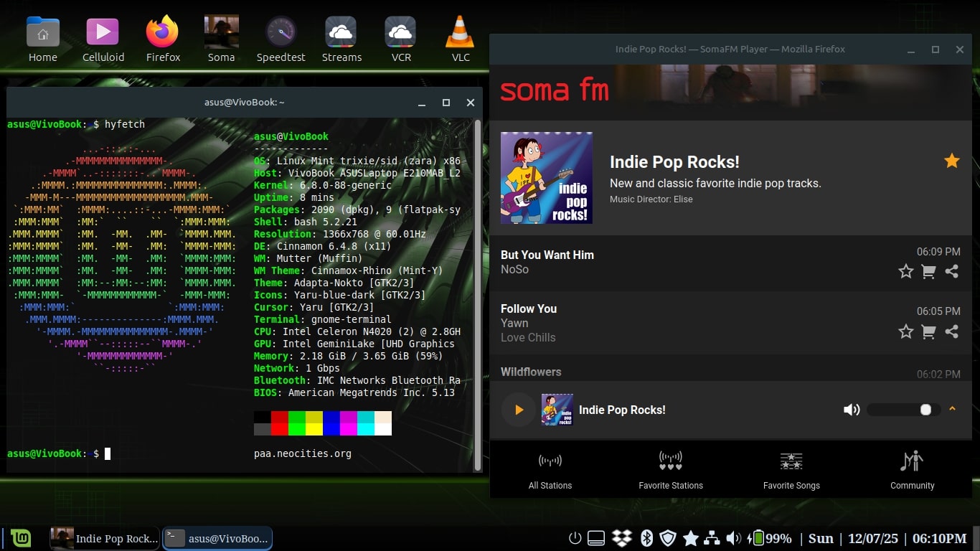Launch VLC from the desktop
This screenshot has width=980, height=551.
461,39
